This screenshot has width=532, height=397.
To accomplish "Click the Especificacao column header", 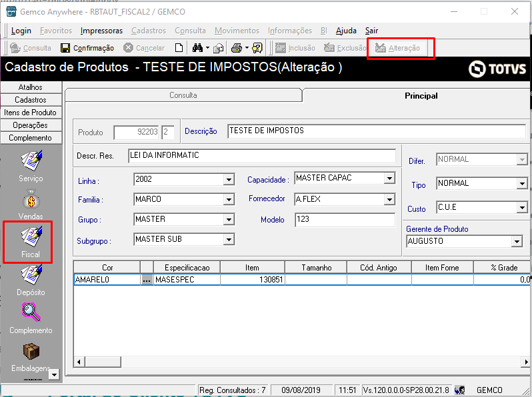I will [187, 268].
